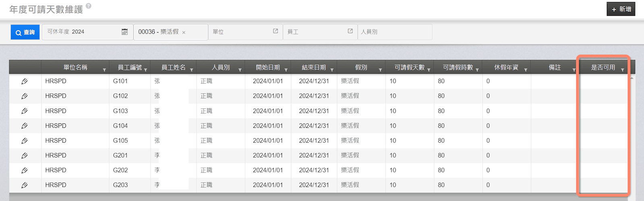Click the edit pencil icon for employee G101
This screenshot has width=644, height=201.
tap(25, 81)
